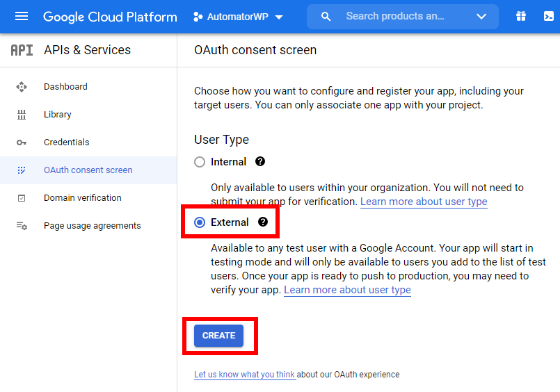Go to Domain verification page
Screen dimensions: 560x392
pos(82,198)
